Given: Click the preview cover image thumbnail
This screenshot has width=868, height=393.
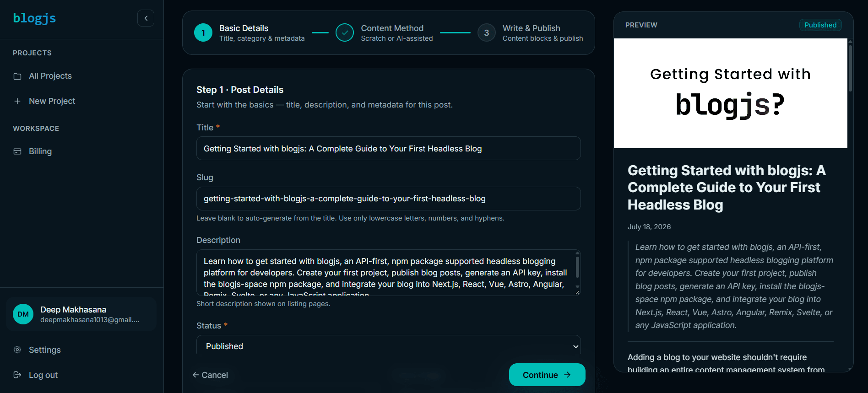Looking at the screenshot, I should pyautogui.click(x=731, y=93).
